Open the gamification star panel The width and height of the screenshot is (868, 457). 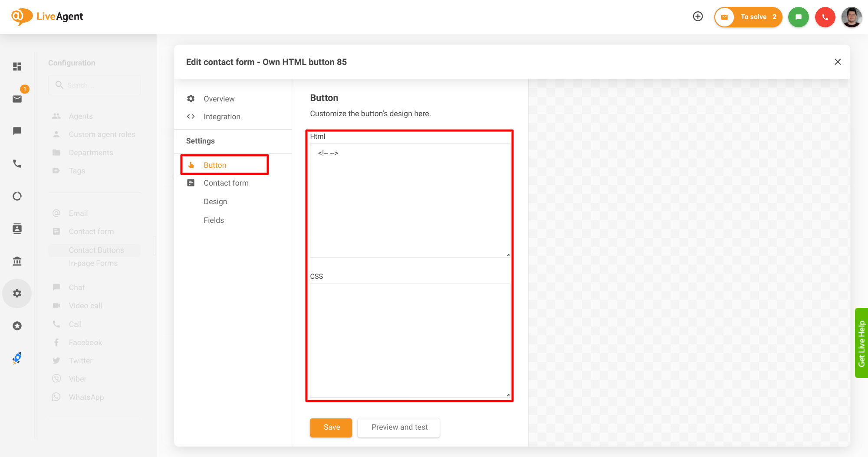(x=17, y=326)
